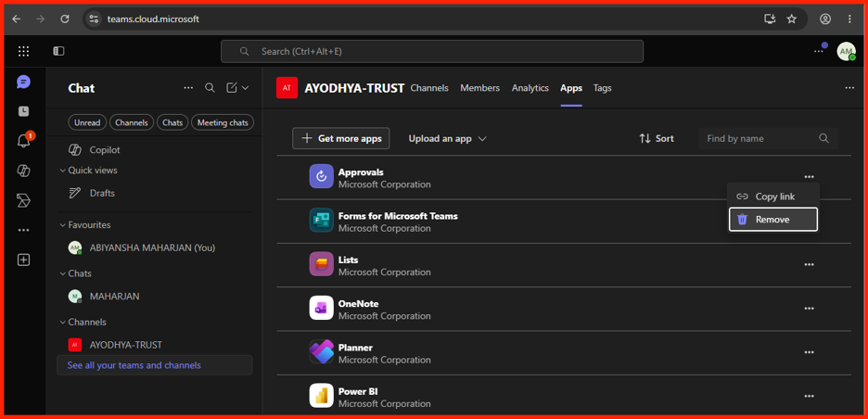Click the OneNote app icon
Viewport: 868px width, 419px height.
(321, 308)
